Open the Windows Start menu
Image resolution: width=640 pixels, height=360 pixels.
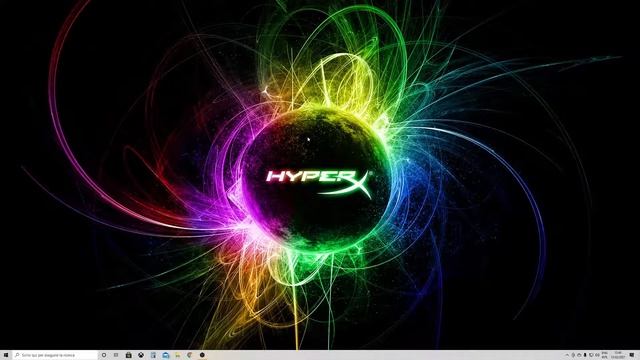click(6, 355)
